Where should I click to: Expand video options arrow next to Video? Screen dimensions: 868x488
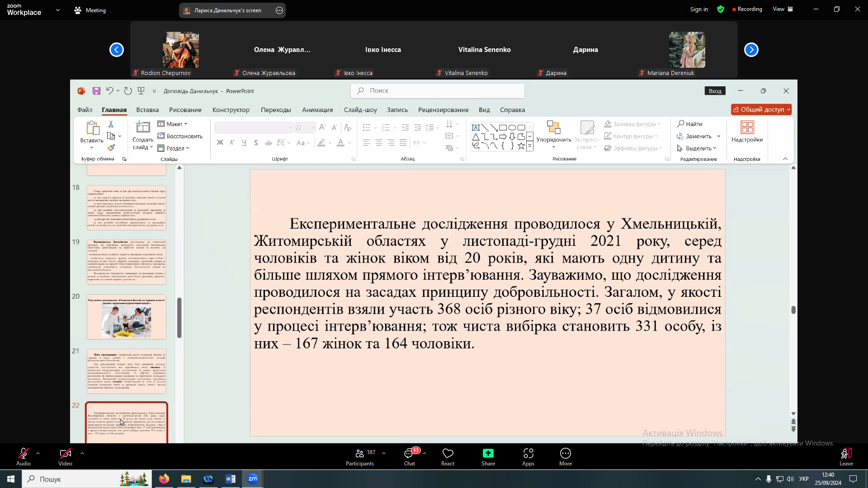pyautogui.click(x=82, y=453)
